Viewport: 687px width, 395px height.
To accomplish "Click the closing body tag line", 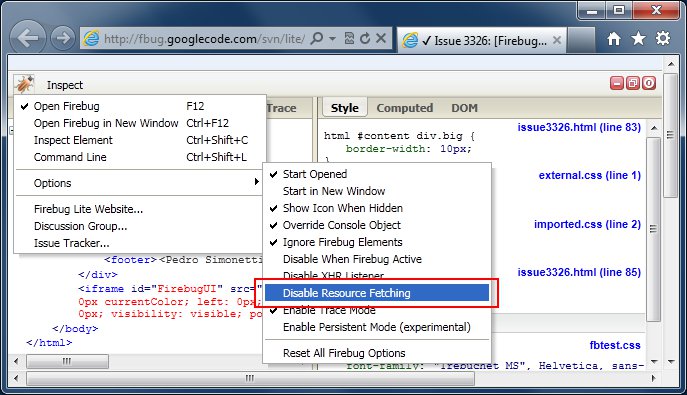I will (x=75, y=328).
